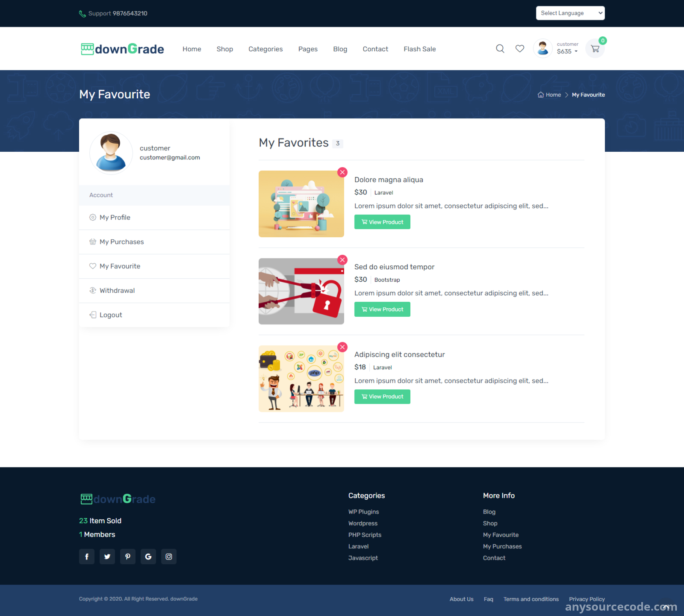Open the Categories menu item
Screen dimensions: 684x616
(x=265, y=49)
